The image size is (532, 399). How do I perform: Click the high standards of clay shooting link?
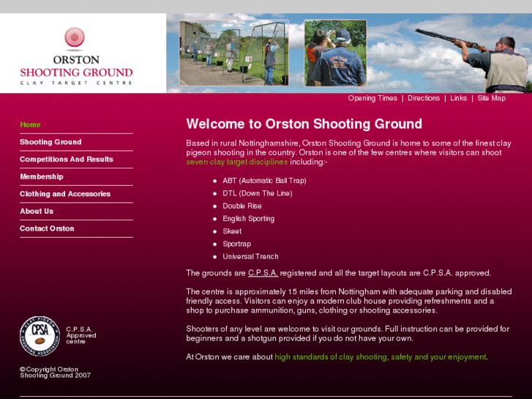click(381, 357)
